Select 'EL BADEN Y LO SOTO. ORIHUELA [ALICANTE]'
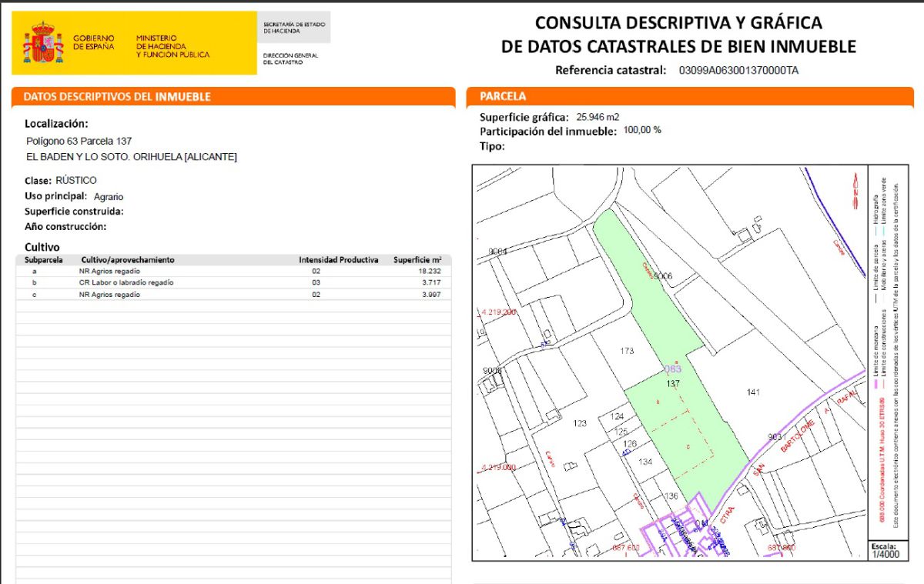The image size is (924, 584). [132, 157]
